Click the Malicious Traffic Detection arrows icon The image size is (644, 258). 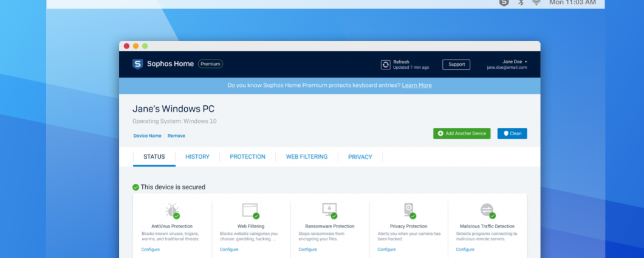tap(487, 211)
